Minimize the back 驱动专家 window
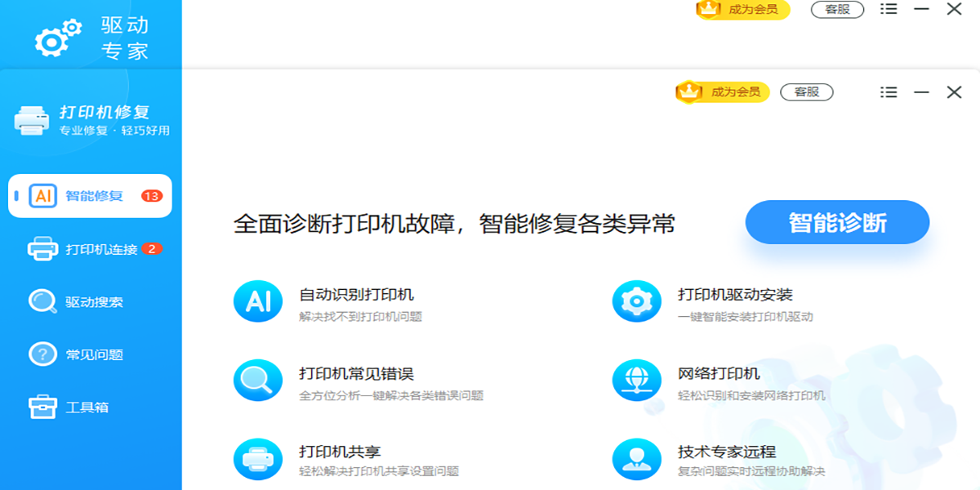Image resolution: width=980 pixels, height=490 pixels. point(921,9)
